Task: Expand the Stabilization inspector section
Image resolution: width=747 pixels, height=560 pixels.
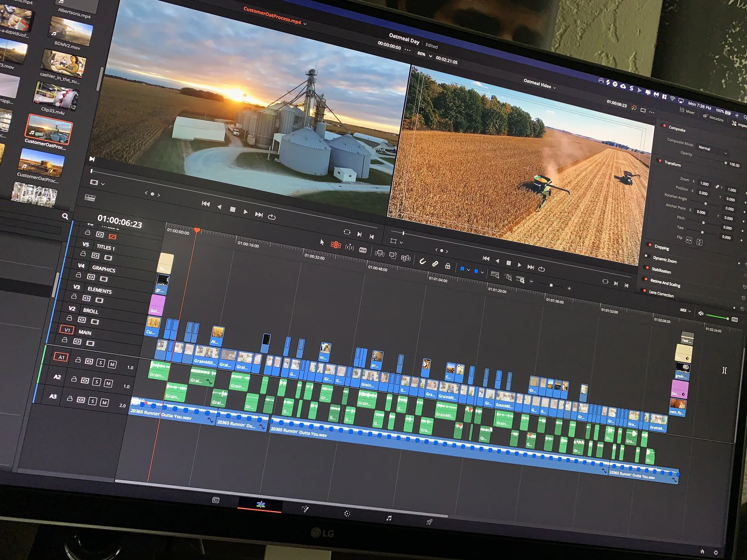Action: tap(661, 271)
